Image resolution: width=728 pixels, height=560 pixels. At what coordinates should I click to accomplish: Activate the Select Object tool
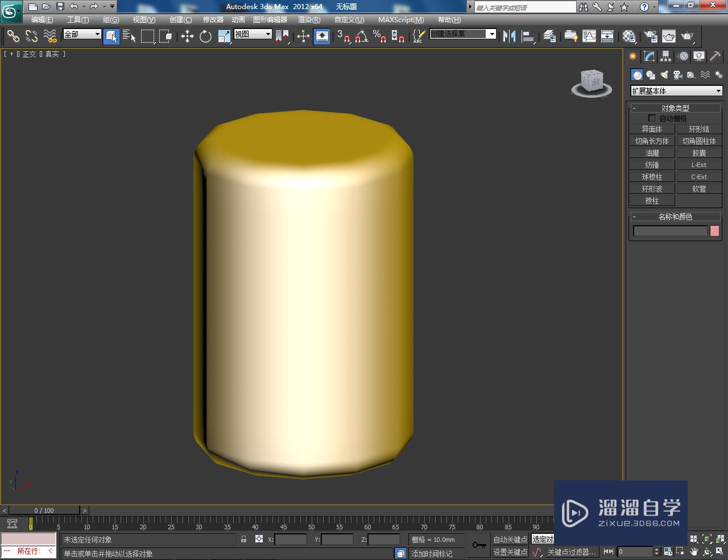(111, 36)
